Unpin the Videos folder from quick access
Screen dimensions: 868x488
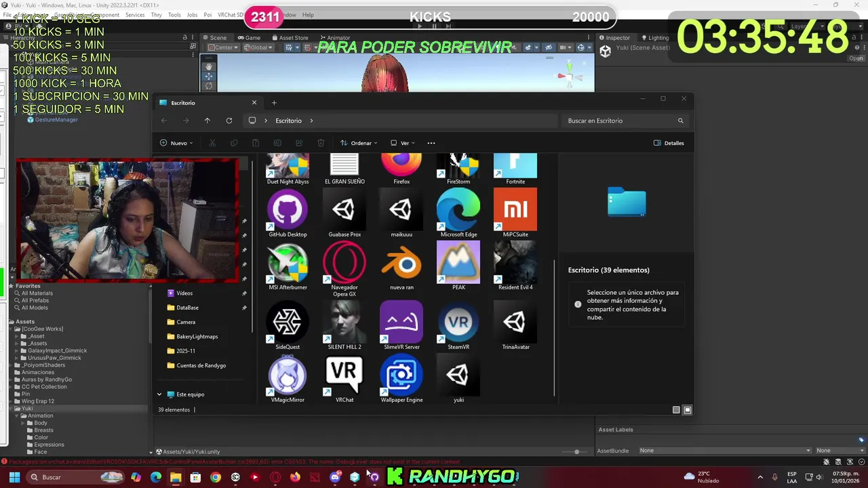[244, 293]
